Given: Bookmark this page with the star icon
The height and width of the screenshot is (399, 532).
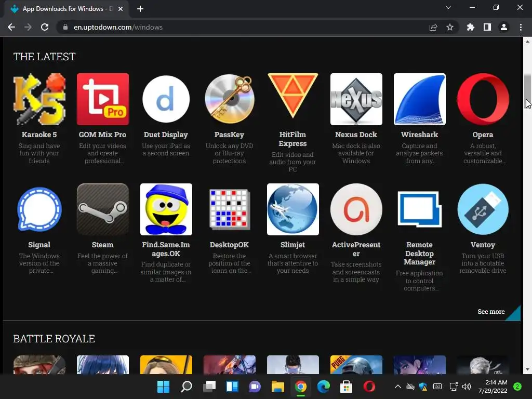Looking at the screenshot, I should [450, 27].
